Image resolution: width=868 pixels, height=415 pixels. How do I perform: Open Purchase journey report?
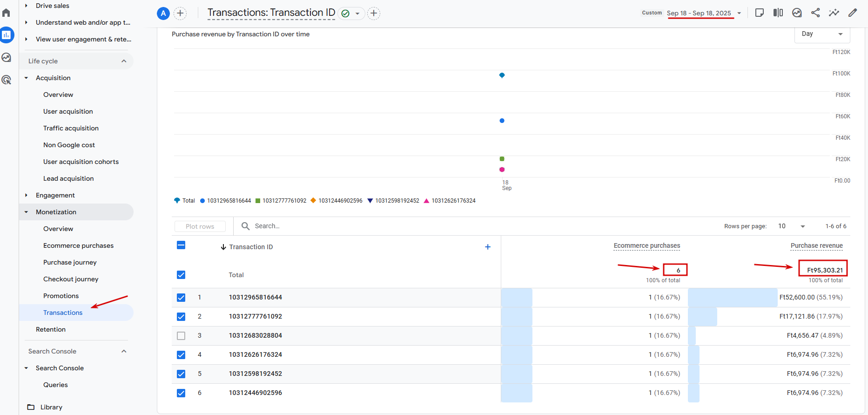pyautogui.click(x=70, y=262)
